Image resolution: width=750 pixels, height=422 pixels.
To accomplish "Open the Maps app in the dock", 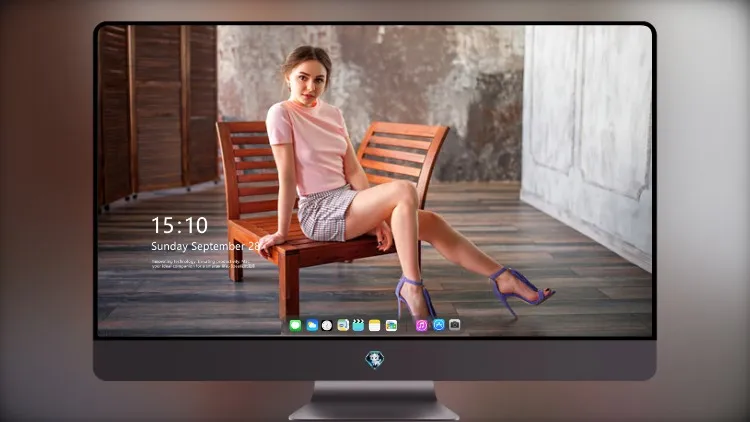I will pos(343,325).
